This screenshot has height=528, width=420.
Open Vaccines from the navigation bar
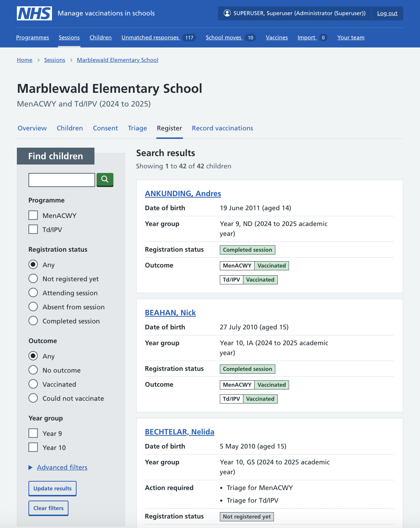277,38
